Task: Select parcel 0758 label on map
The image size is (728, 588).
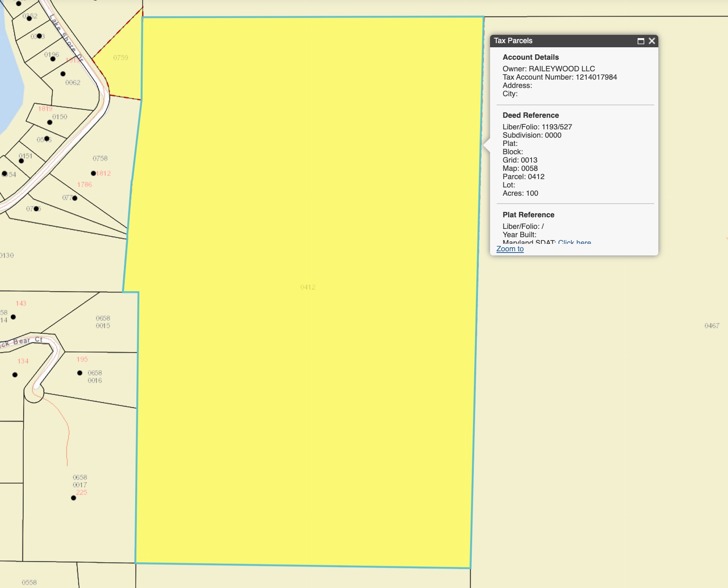Action: coord(100,158)
